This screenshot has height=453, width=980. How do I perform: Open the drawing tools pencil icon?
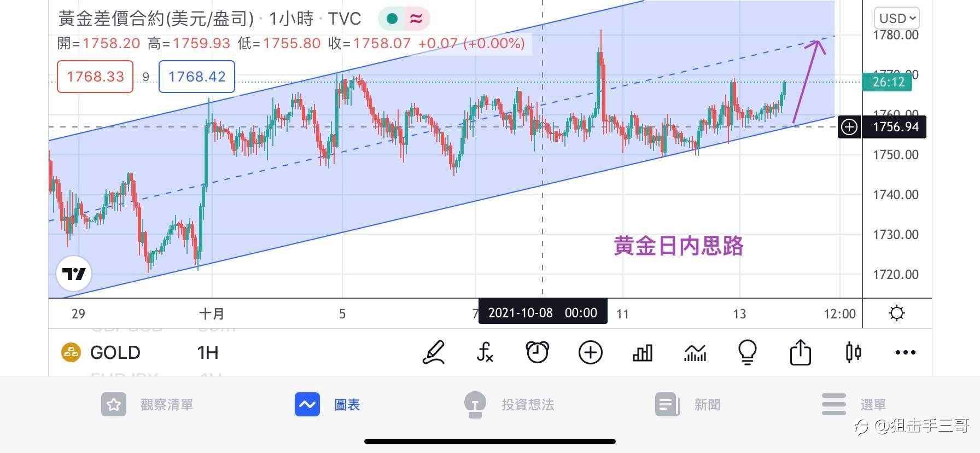pos(434,352)
